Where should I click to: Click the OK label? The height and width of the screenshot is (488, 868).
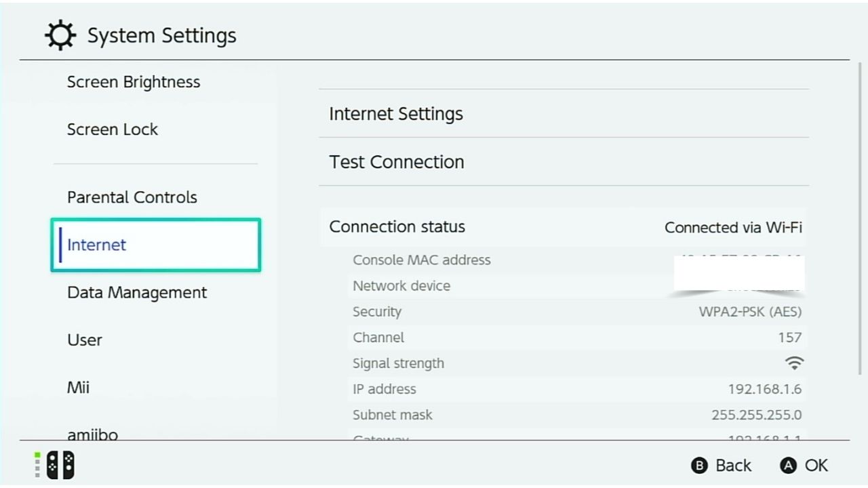point(816,466)
